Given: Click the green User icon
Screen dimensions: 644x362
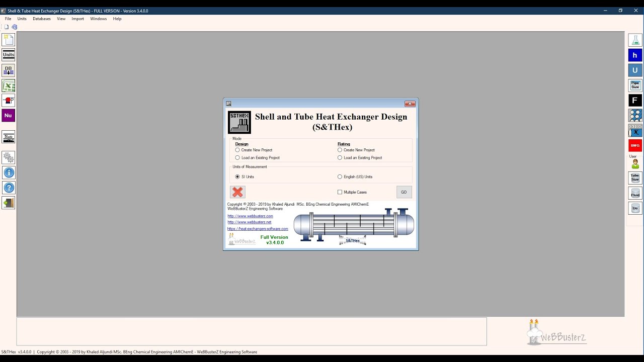Looking at the screenshot, I should (x=635, y=164).
